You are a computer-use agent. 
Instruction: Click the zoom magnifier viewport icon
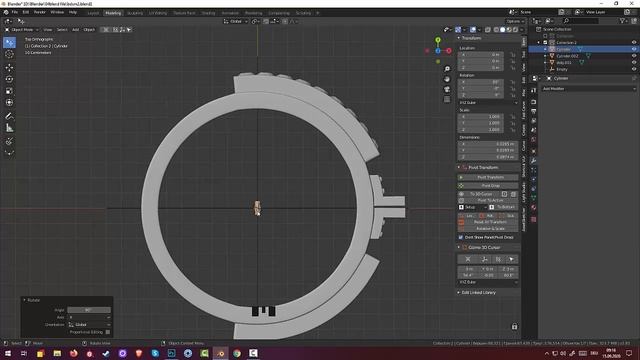pyautogui.click(x=447, y=69)
